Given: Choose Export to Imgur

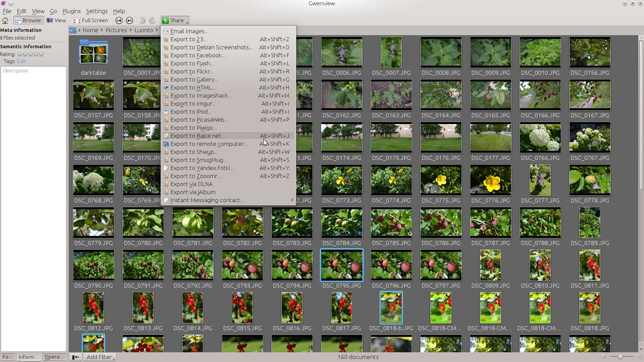Looking at the screenshot, I should point(228,104).
